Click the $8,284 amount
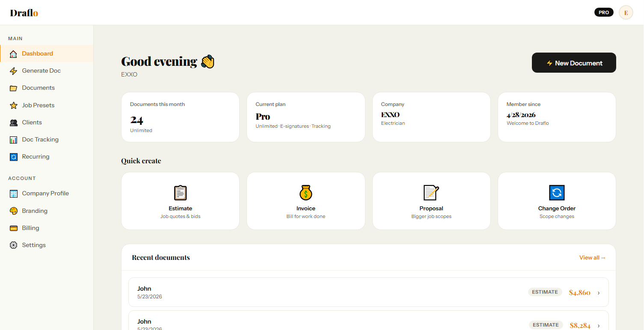The image size is (644, 330). click(580, 326)
